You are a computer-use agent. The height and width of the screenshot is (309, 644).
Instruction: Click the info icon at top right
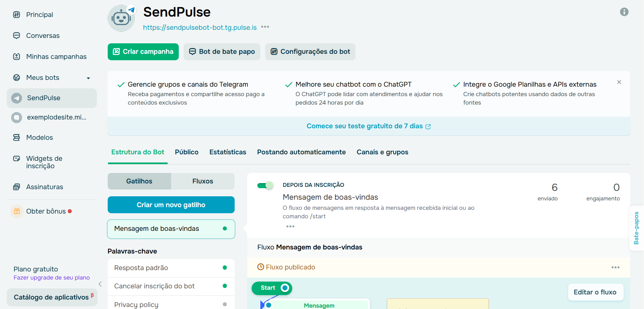[x=624, y=12]
